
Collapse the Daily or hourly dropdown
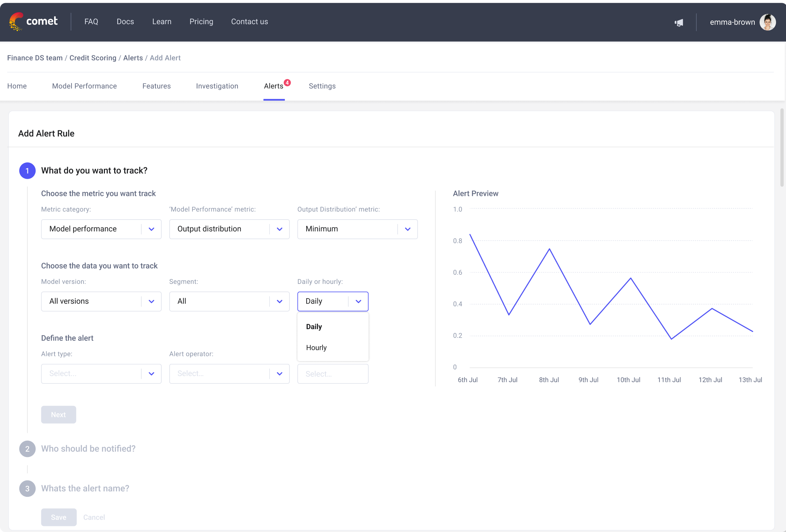[x=333, y=301]
